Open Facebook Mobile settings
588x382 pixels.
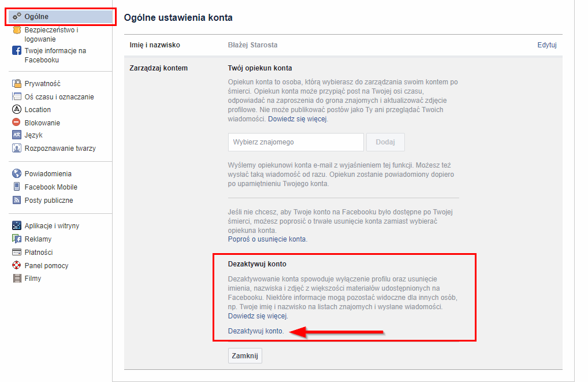(51, 187)
